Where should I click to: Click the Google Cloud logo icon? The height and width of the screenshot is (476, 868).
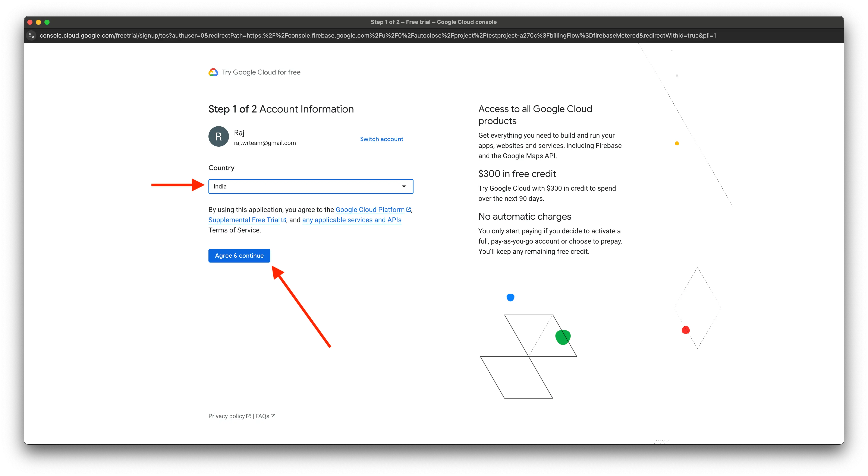click(213, 72)
